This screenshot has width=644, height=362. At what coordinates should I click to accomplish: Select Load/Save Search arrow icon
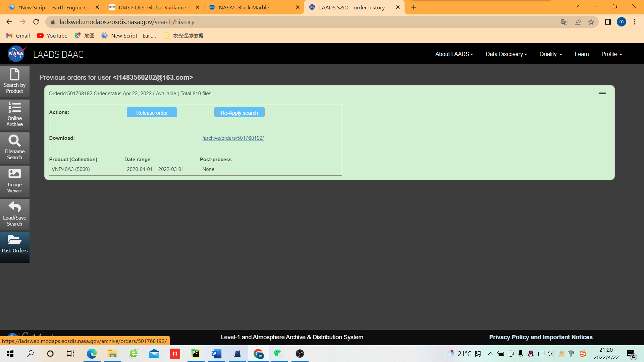(15, 214)
